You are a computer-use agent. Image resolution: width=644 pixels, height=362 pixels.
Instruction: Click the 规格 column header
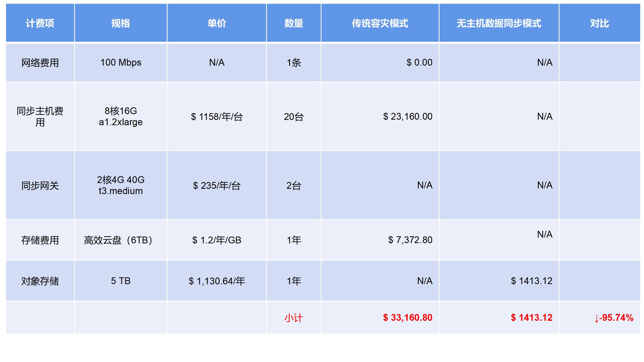tap(121, 23)
